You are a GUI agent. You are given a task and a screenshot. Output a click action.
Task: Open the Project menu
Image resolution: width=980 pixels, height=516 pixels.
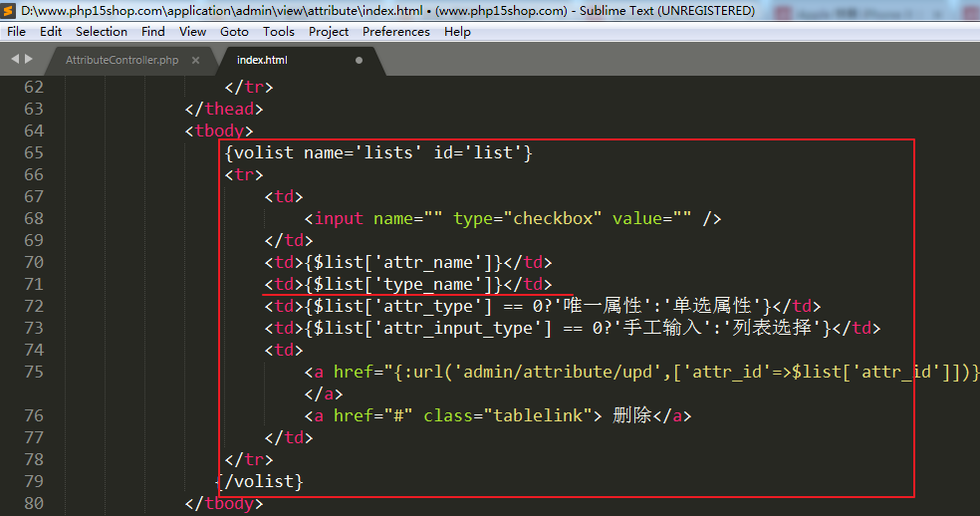click(x=329, y=32)
